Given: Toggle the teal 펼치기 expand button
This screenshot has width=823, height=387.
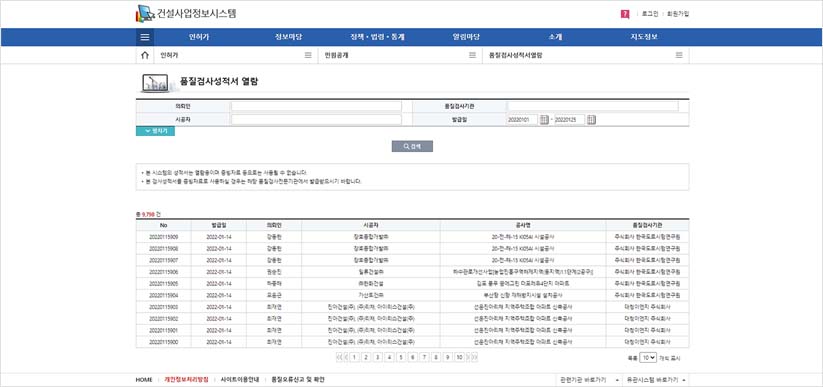Looking at the screenshot, I should point(155,131).
